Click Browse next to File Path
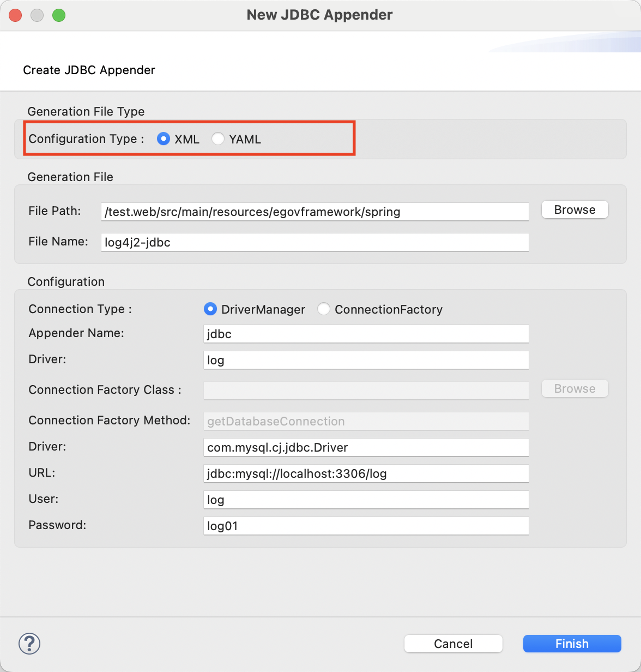The width and height of the screenshot is (641, 672). [x=575, y=210]
